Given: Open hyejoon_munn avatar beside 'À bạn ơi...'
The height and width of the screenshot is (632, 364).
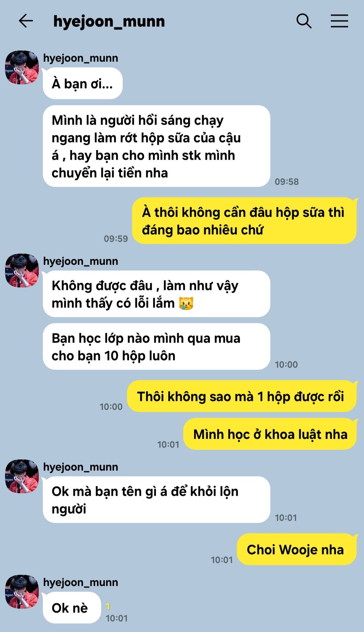Looking at the screenshot, I should (x=22, y=67).
